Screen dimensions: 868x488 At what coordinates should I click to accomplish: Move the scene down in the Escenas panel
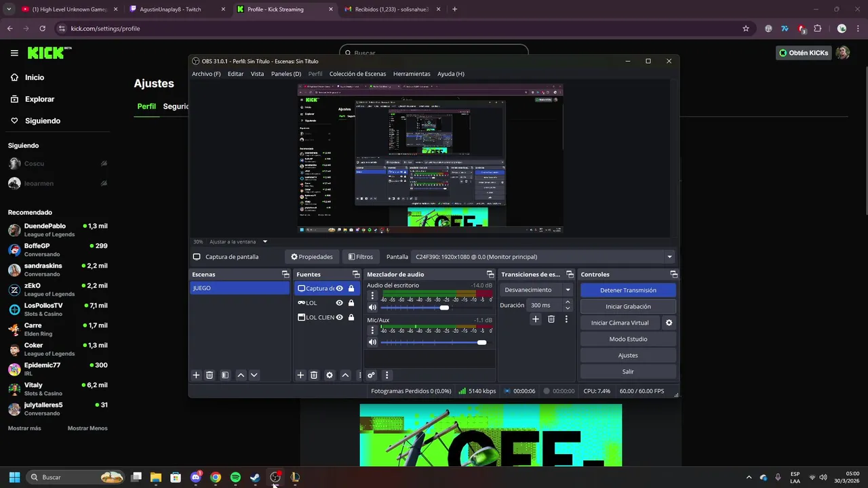click(254, 375)
